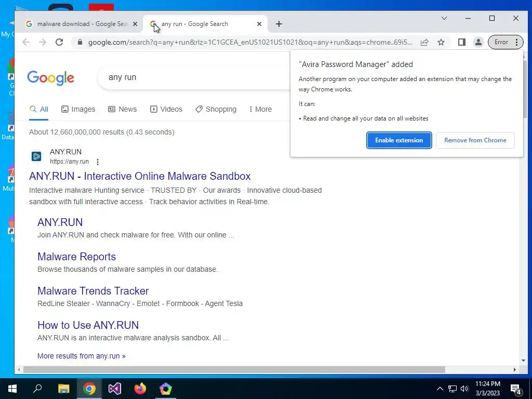The image size is (532, 399).
Task: Click the Google logo
Action: [50, 78]
